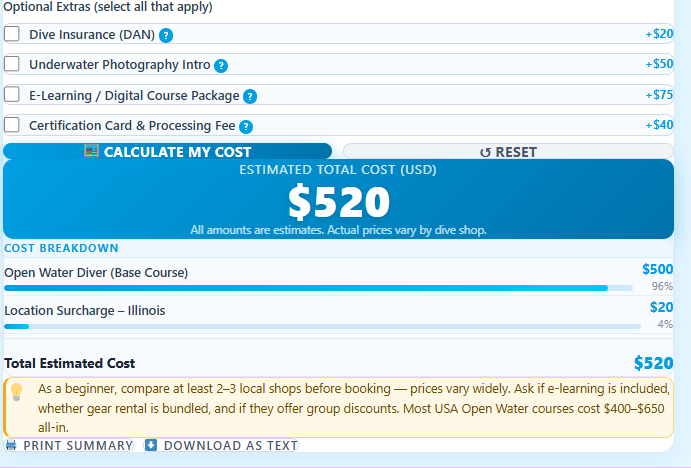Click the Open Water Diver progress bar
This screenshot has height=468, width=691.
(x=318, y=288)
